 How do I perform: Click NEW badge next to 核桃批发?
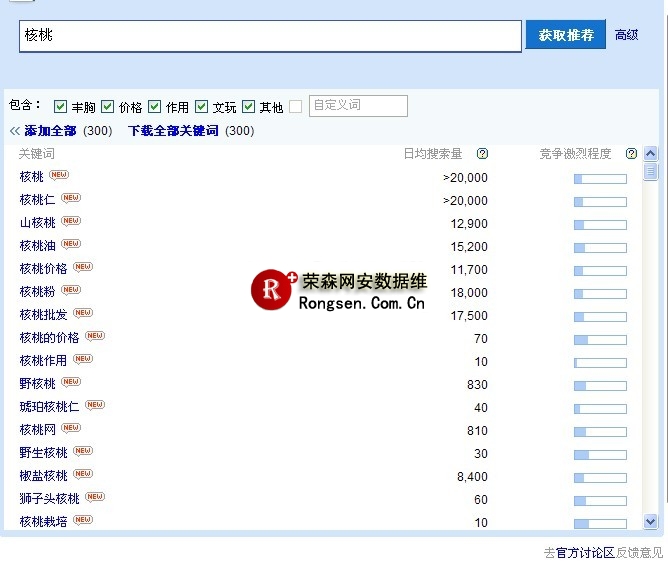(82, 313)
